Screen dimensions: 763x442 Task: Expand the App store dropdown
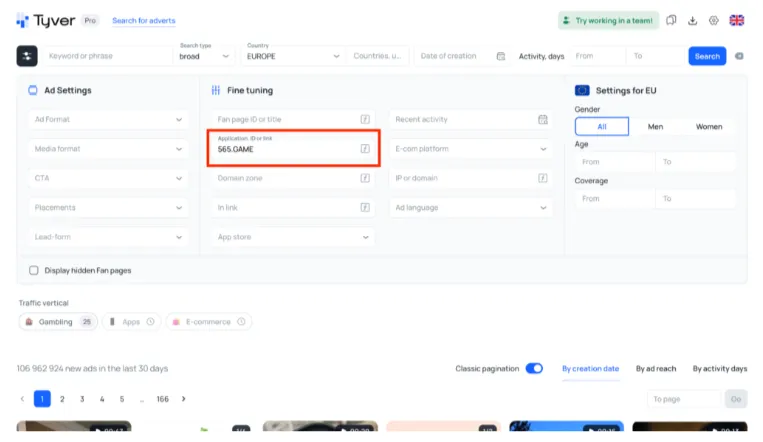point(293,237)
